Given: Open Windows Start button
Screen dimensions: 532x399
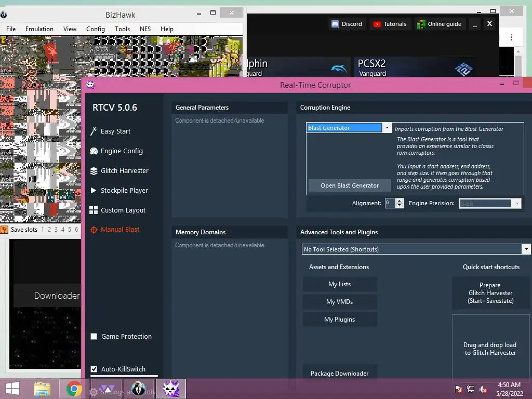Looking at the screenshot, I should (12, 389).
